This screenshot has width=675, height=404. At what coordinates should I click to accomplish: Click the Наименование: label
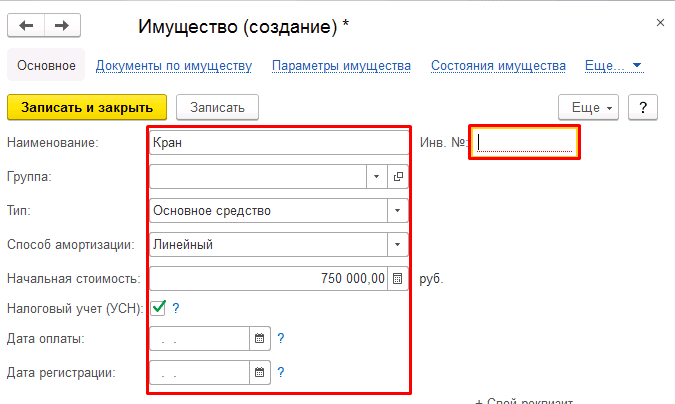tap(53, 143)
